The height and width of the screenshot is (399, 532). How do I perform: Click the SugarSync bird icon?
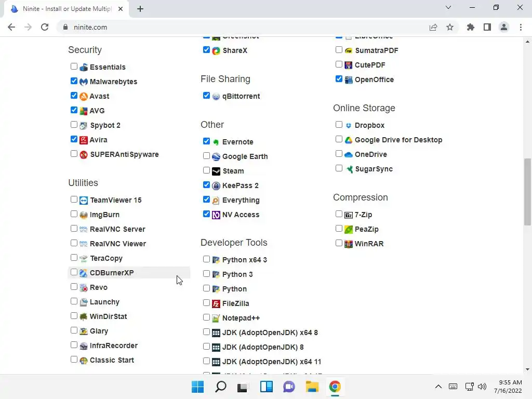349,169
